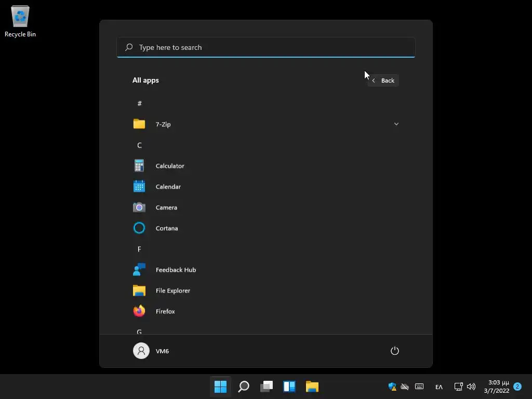Go Back to pinned apps
Image resolution: width=532 pixels, height=399 pixels.
(383, 81)
